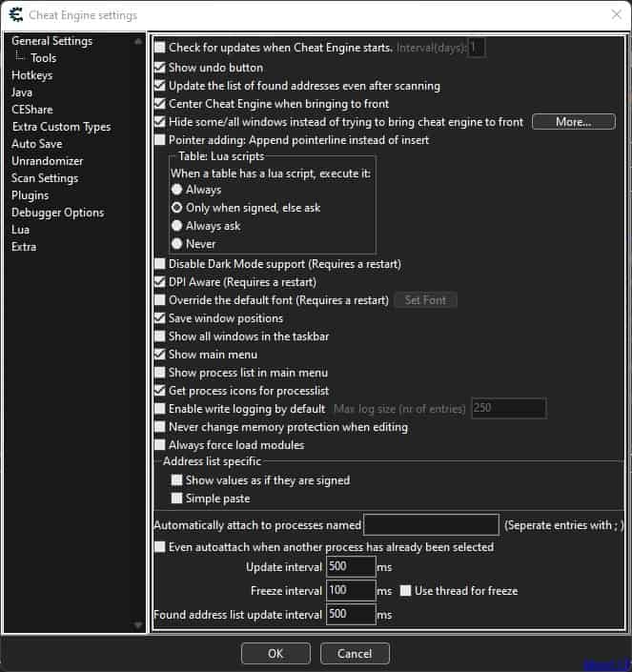Screen dimensions: 632x672
Task: Click the sidebar scroll down arrow
Action: (138, 625)
